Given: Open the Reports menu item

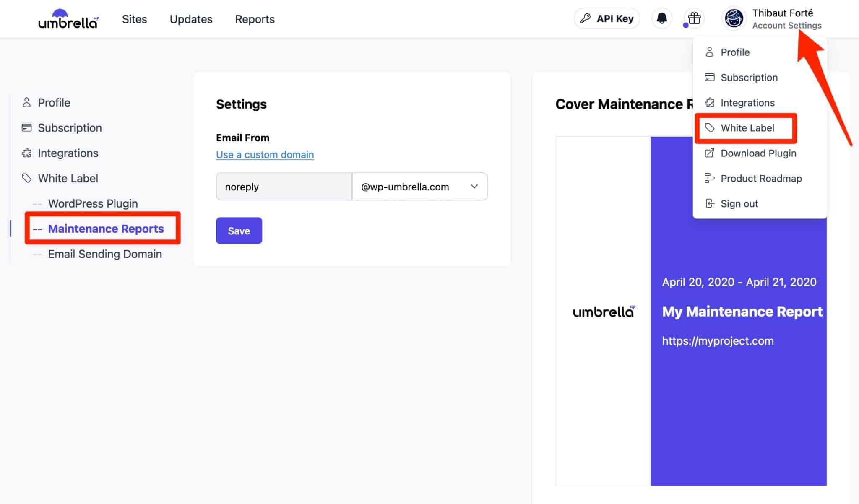Looking at the screenshot, I should [x=255, y=19].
